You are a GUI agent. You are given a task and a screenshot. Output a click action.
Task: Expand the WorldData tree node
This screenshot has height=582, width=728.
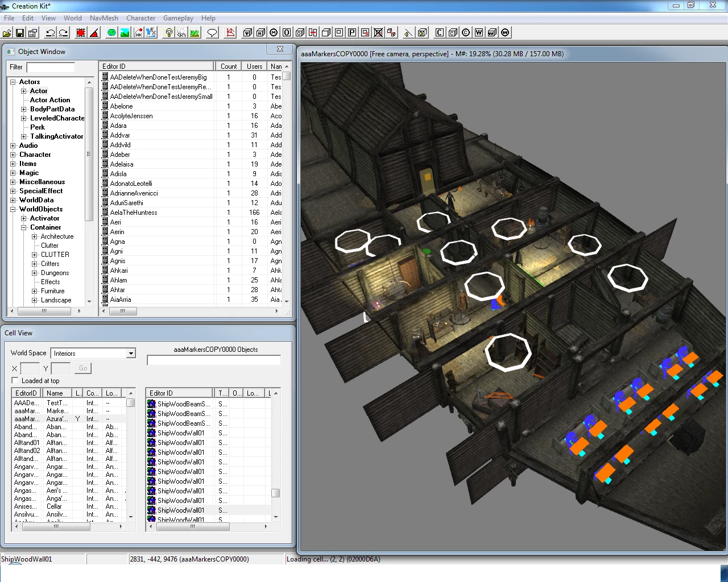click(x=13, y=200)
